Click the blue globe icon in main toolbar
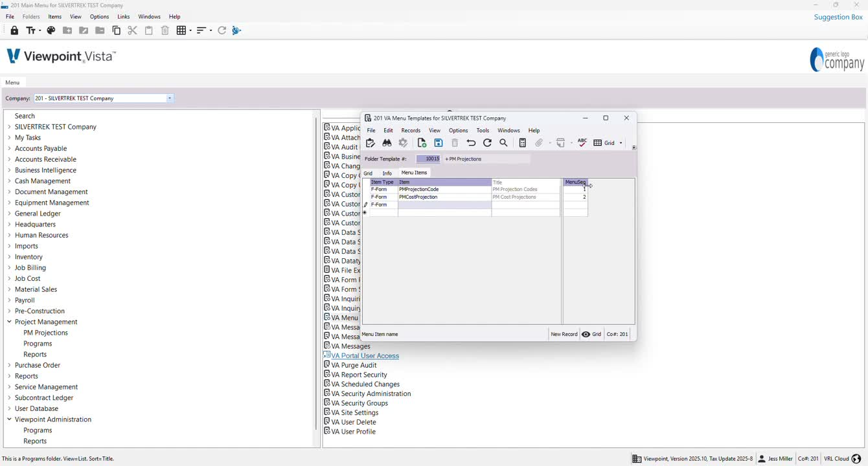The image size is (868, 466). pyautogui.click(x=236, y=30)
